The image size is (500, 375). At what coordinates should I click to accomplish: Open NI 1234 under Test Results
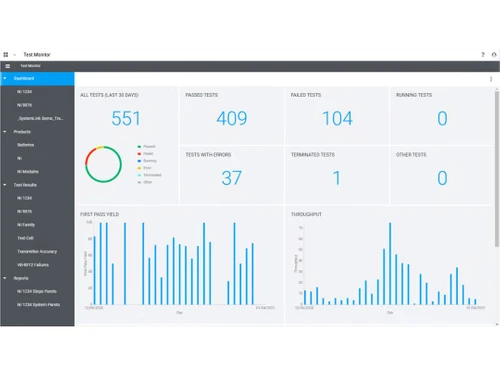[24, 198]
